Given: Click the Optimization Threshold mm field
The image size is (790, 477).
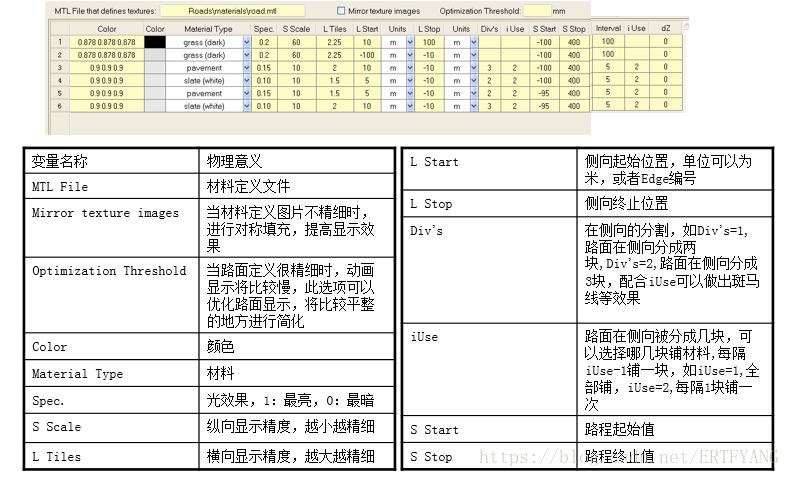Looking at the screenshot, I should [x=537, y=11].
